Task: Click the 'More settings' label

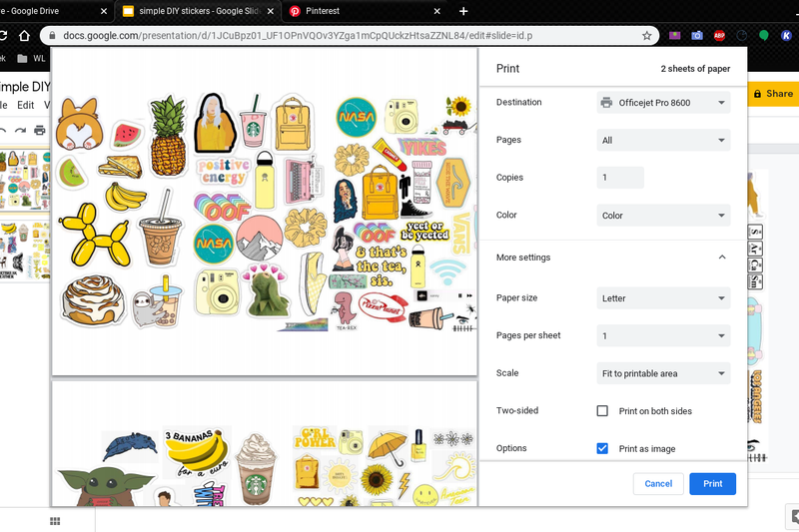Action: [523, 258]
